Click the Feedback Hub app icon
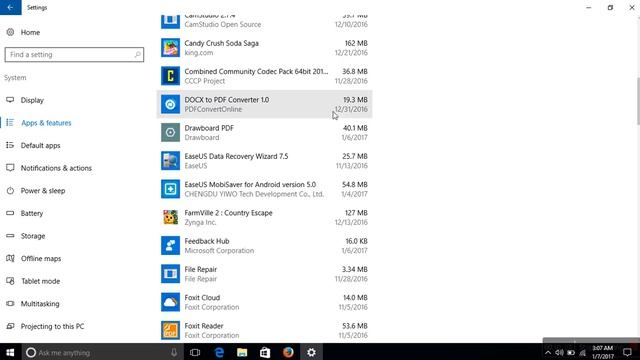Viewport: 640px width, 360px height. pos(170,246)
